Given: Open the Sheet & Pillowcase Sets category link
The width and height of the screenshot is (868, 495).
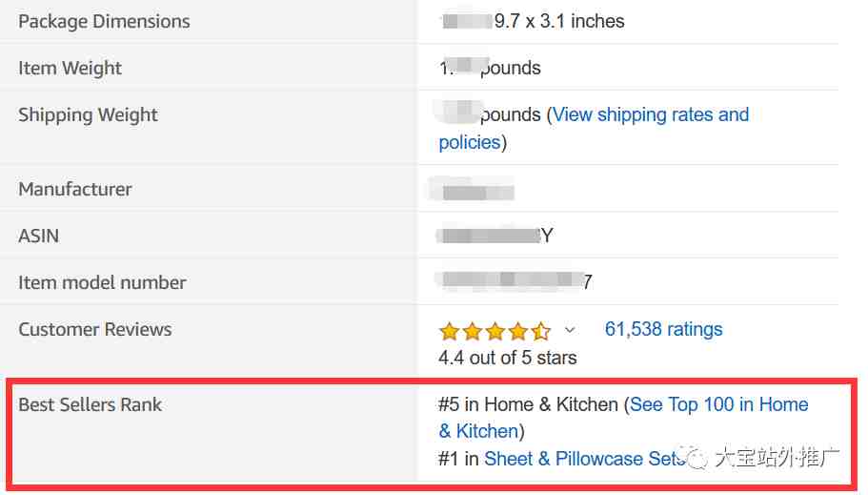Looking at the screenshot, I should pos(584,459).
